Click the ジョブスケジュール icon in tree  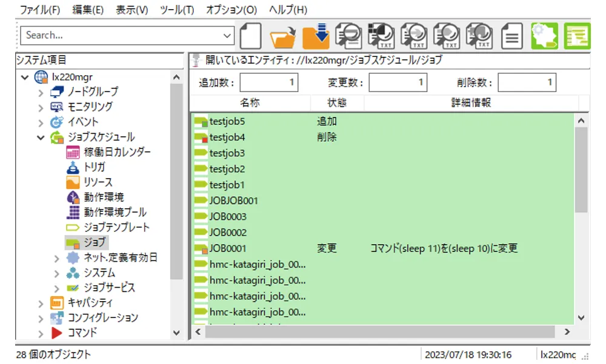click(57, 137)
